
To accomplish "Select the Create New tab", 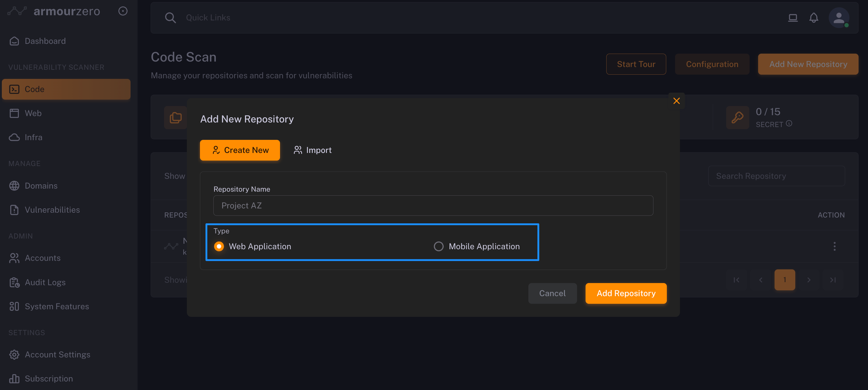I will tap(240, 150).
